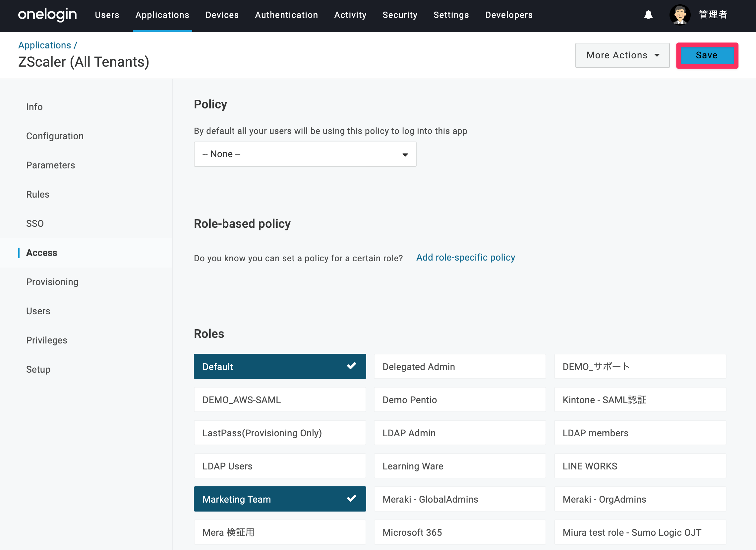Click the 管理者 account name
756x550 pixels.
tap(713, 15)
